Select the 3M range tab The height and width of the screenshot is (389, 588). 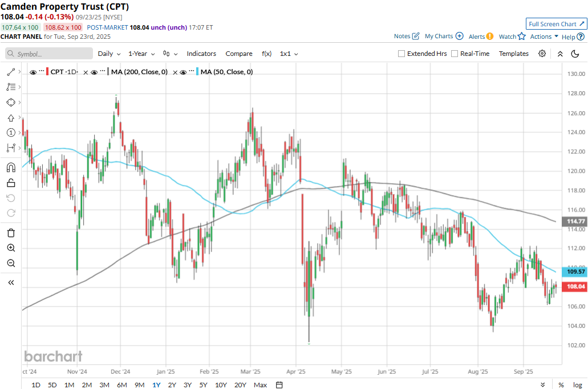[104, 385]
